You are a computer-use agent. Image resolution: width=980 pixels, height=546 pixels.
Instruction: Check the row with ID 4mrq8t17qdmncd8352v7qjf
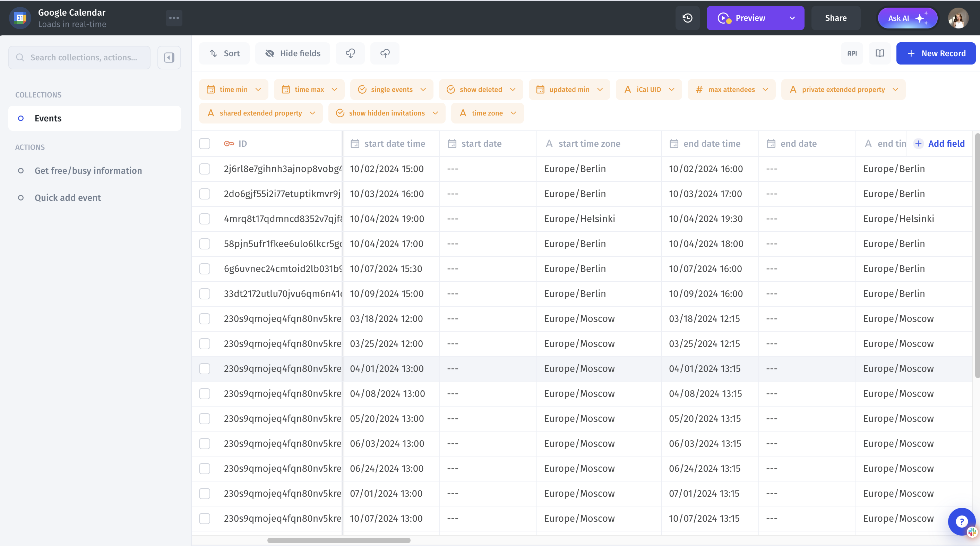click(205, 219)
